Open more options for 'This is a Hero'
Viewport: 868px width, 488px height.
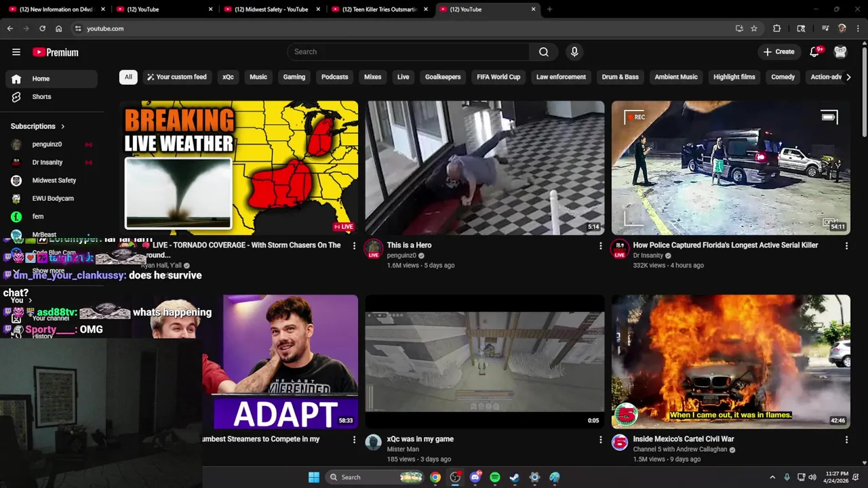click(x=600, y=245)
